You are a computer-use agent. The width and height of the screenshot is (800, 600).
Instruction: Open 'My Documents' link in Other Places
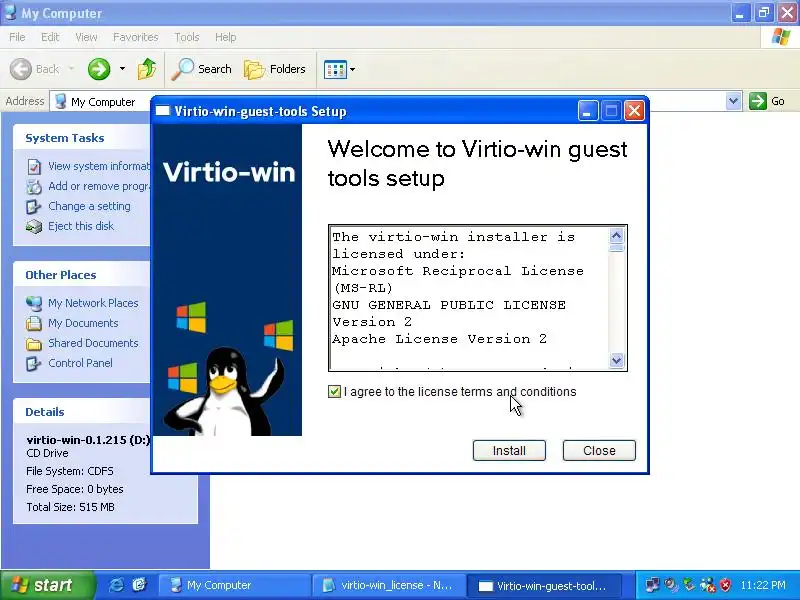pos(83,323)
